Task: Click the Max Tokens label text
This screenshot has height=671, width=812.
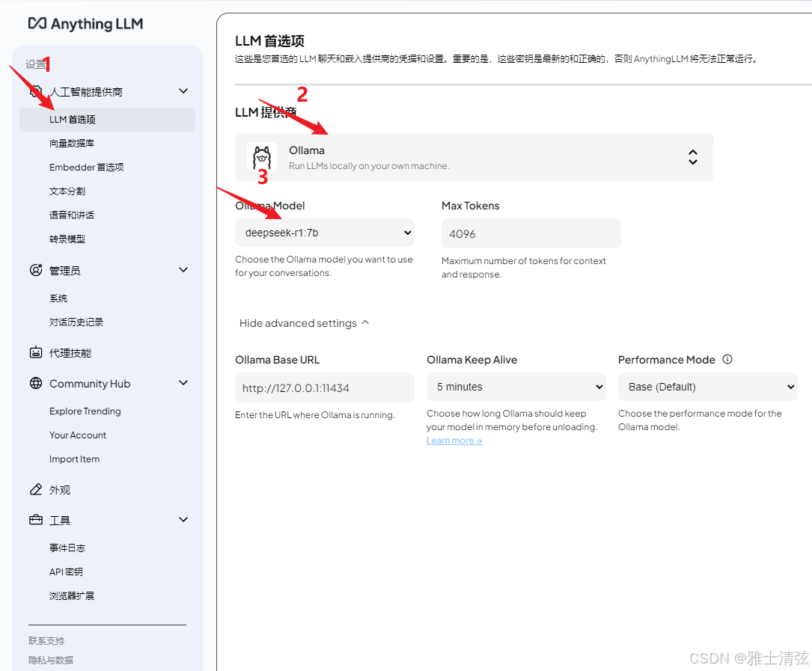Action: (470, 206)
